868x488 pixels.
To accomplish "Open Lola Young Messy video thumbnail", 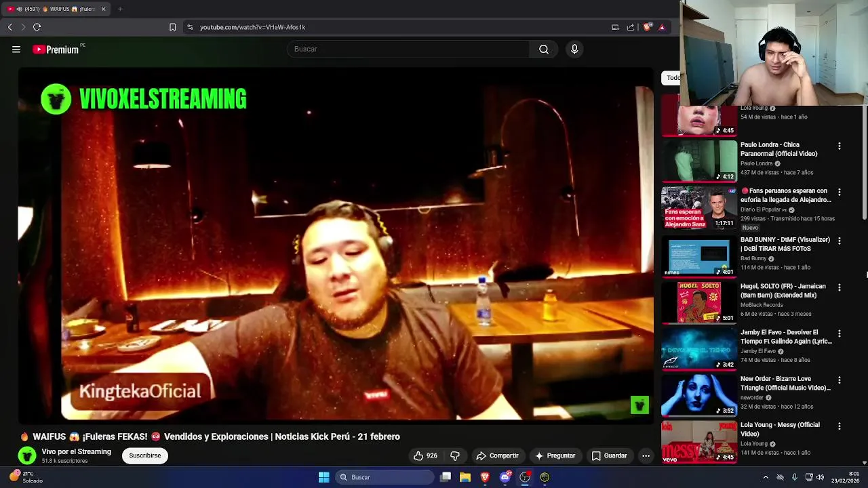I will tap(698, 441).
